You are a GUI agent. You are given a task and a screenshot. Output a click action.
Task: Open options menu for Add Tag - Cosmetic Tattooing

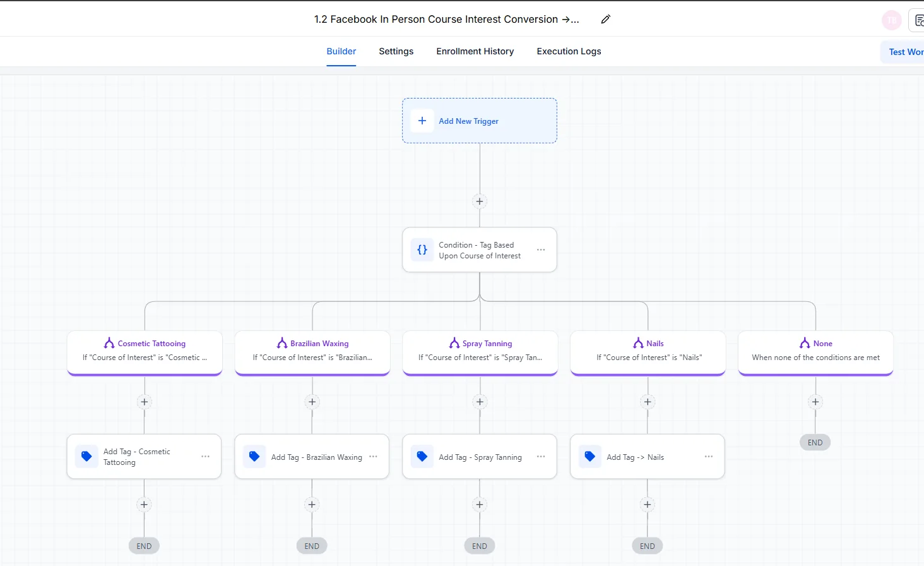point(205,456)
